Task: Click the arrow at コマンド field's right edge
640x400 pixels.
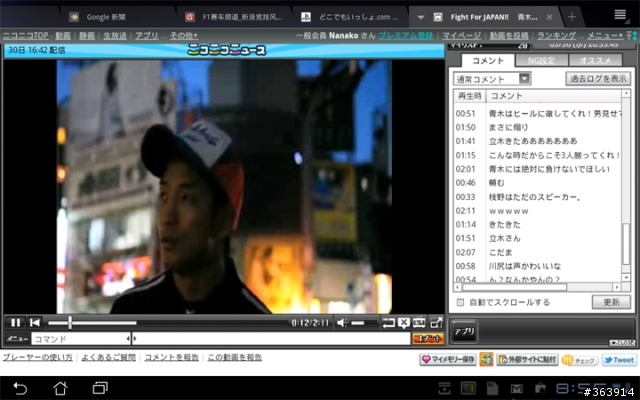Action: pyautogui.click(x=128, y=339)
